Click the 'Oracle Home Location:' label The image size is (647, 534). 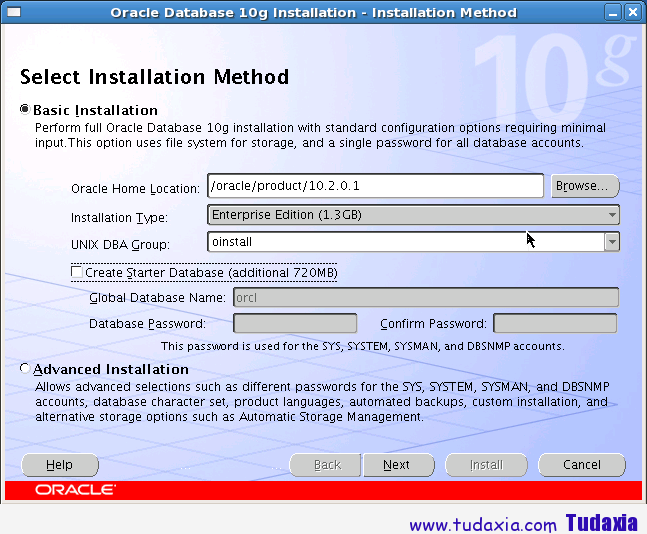click(135, 189)
